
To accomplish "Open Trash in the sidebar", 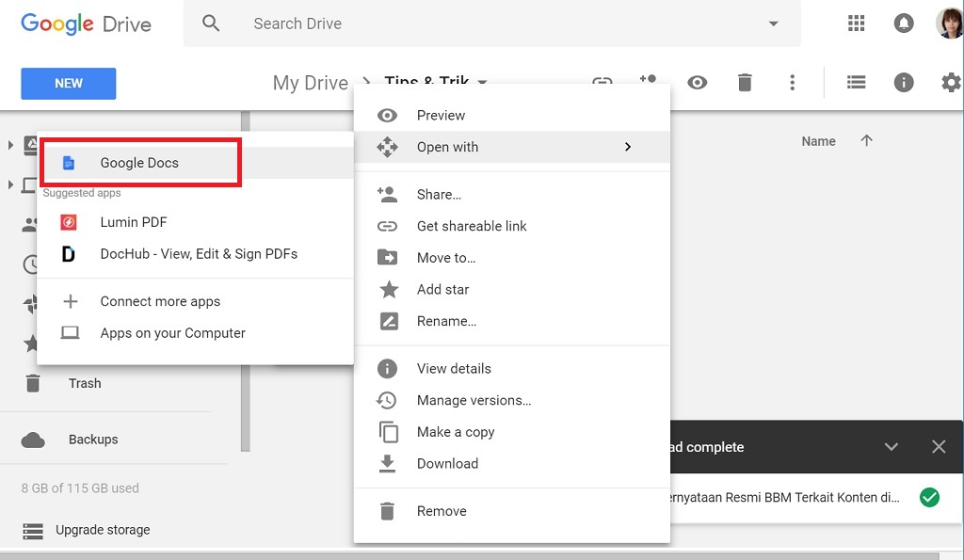I will (x=84, y=384).
